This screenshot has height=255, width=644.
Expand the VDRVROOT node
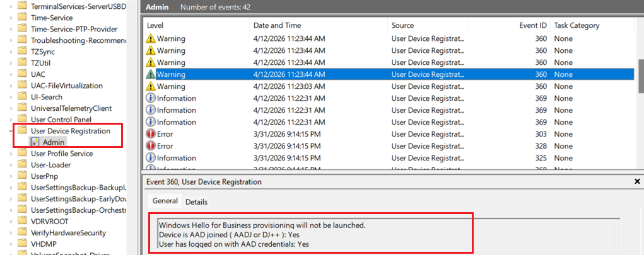(x=11, y=222)
